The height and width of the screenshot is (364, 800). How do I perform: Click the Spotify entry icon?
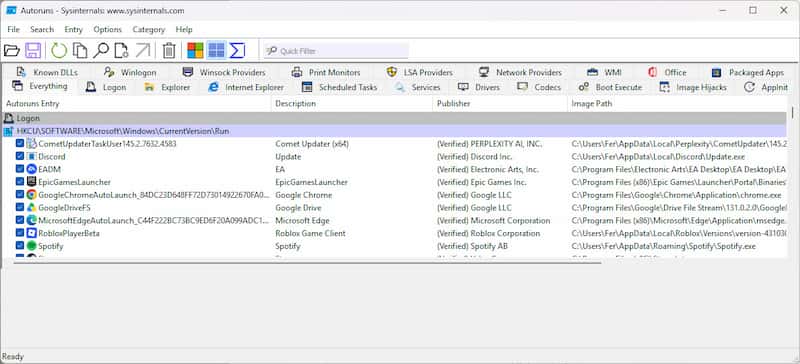coord(32,246)
